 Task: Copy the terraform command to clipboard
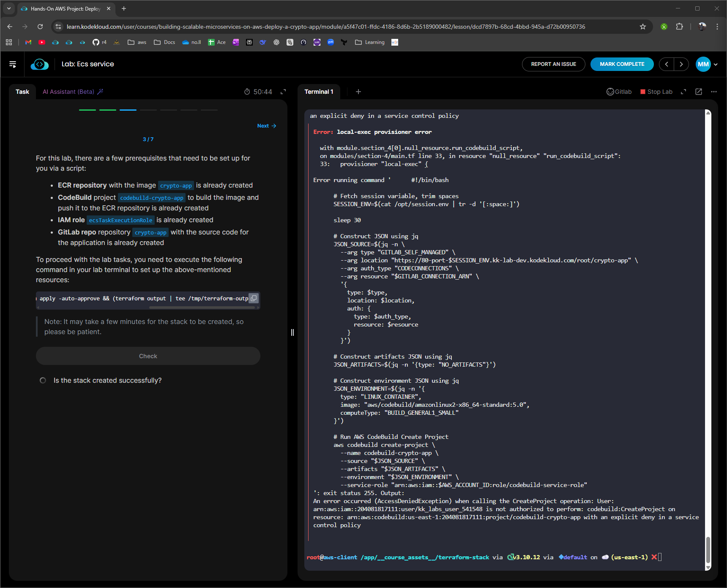tap(254, 298)
